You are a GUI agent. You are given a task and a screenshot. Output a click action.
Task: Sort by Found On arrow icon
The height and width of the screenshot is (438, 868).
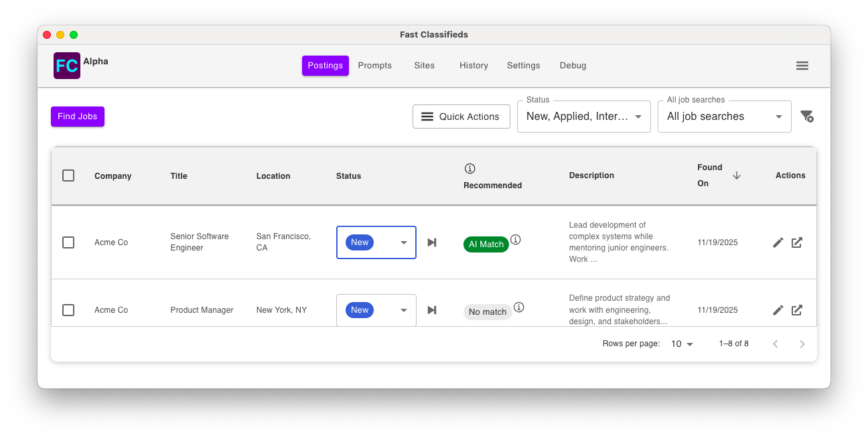point(737,175)
